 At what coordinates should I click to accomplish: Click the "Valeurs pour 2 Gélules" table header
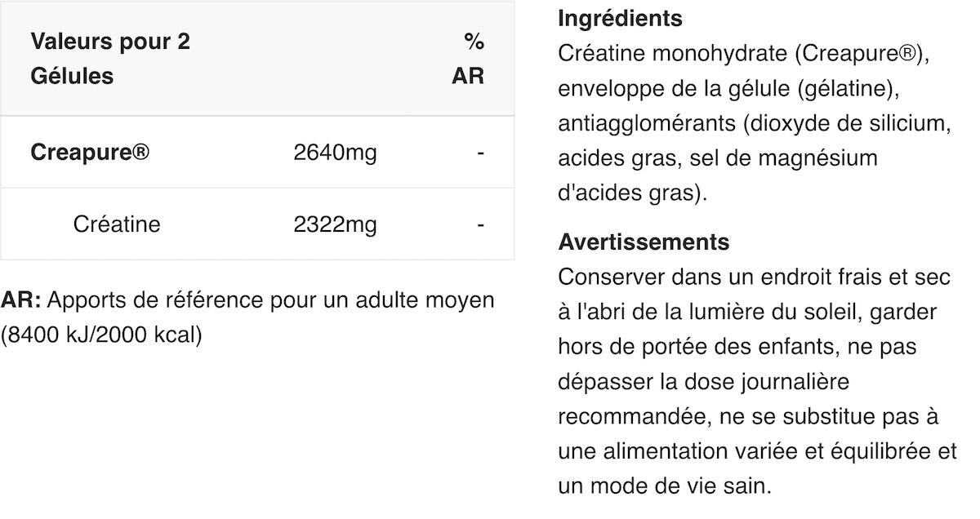coord(110,59)
